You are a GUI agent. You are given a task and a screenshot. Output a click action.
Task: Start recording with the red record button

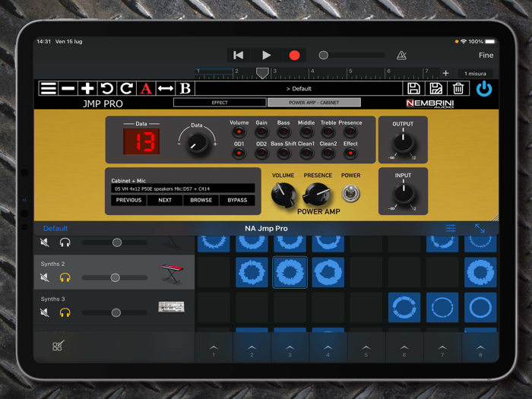click(294, 55)
